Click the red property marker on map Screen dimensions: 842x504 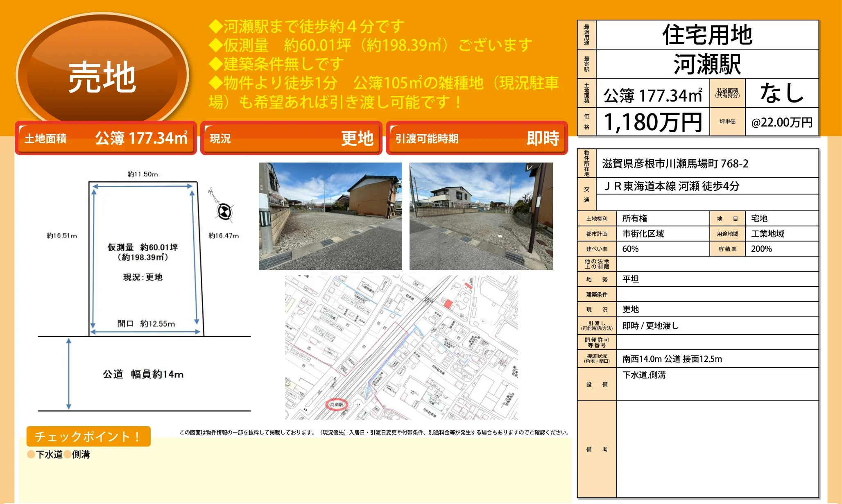point(448,303)
